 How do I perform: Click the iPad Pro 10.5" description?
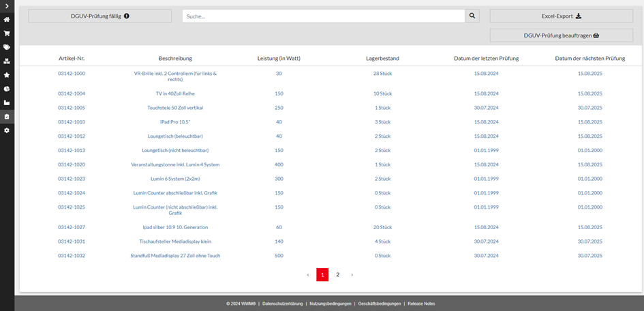(x=175, y=122)
